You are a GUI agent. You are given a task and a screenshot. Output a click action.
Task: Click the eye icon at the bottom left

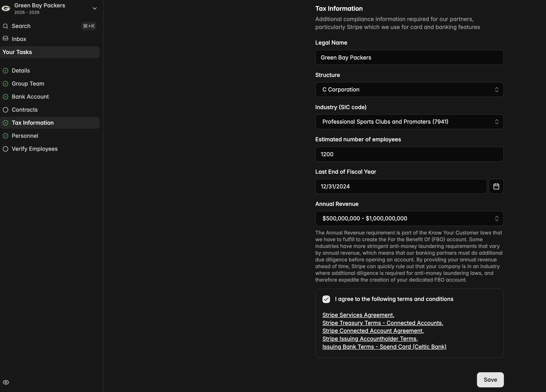click(6, 382)
